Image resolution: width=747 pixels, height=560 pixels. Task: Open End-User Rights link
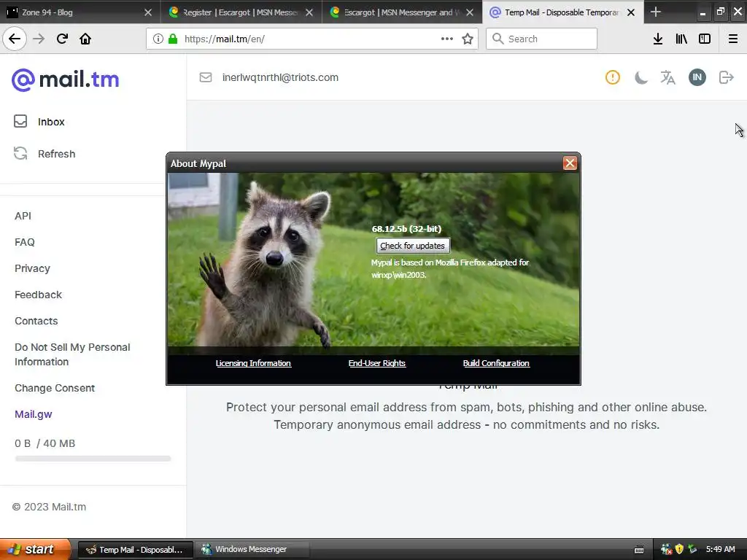(x=377, y=363)
